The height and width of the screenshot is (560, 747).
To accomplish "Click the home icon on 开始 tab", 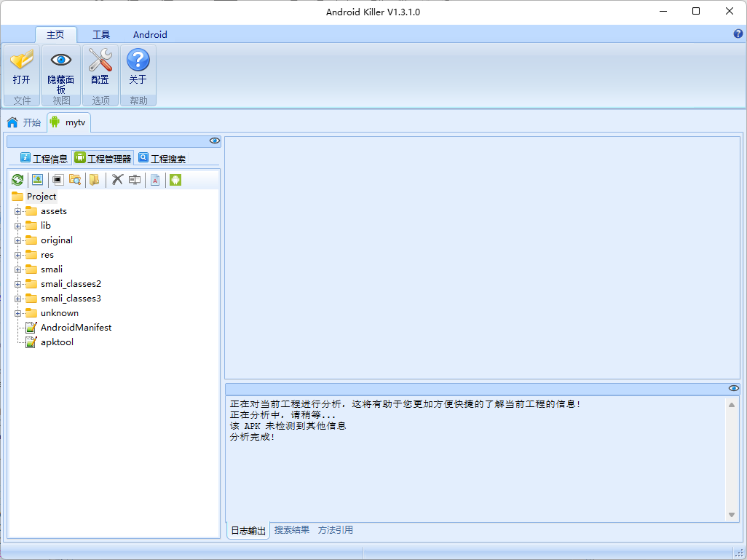I will click(x=12, y=122).
